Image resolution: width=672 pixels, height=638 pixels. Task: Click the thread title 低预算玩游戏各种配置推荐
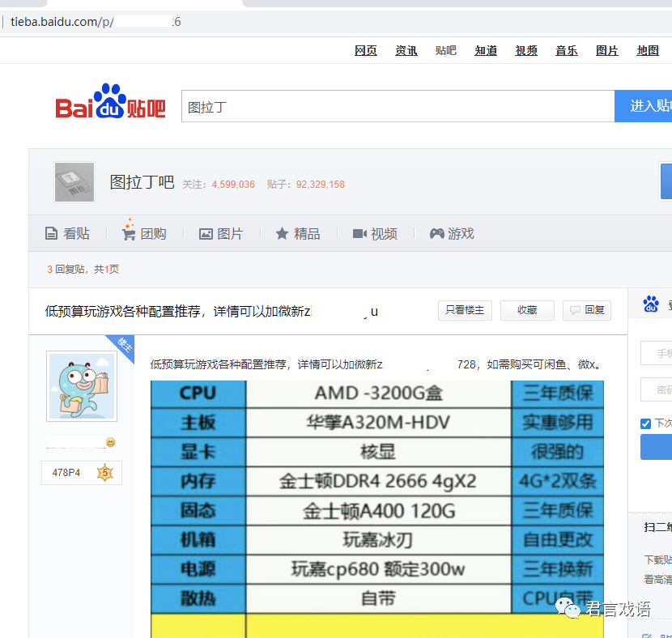[x=122, y=311]
